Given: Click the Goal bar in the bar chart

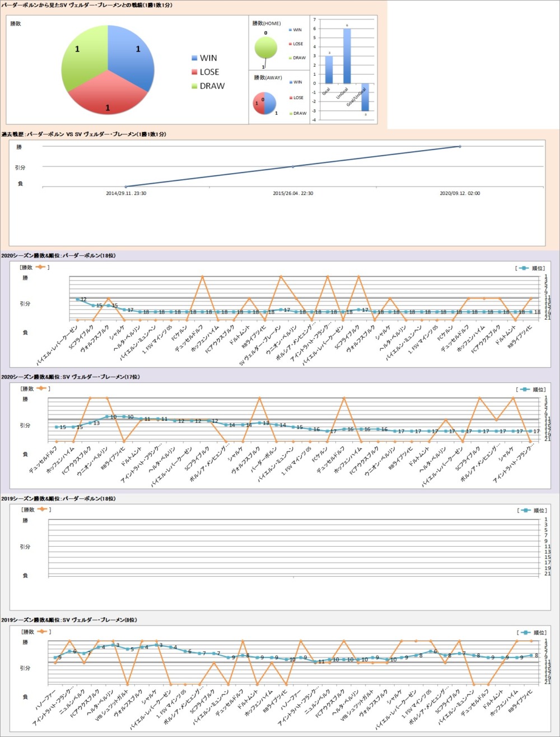Looking at the screenshot, I should pos(329,69).
